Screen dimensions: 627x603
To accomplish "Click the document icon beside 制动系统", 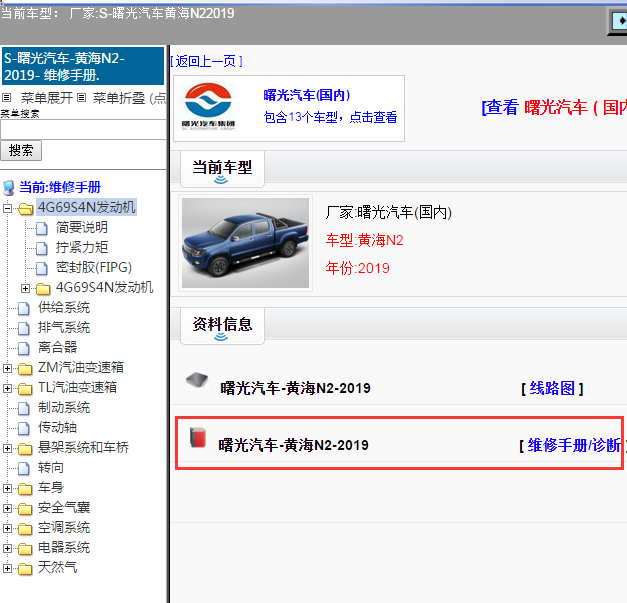I will click(24, 408).
